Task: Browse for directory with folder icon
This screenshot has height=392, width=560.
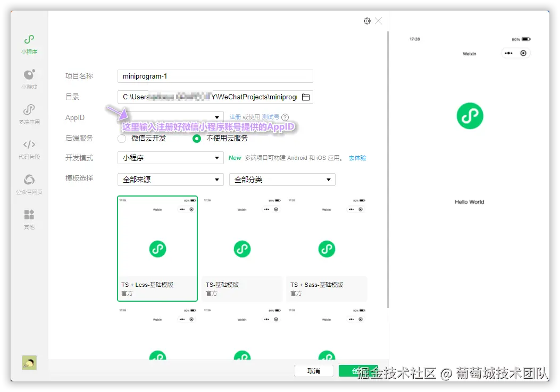Action: 306,97
